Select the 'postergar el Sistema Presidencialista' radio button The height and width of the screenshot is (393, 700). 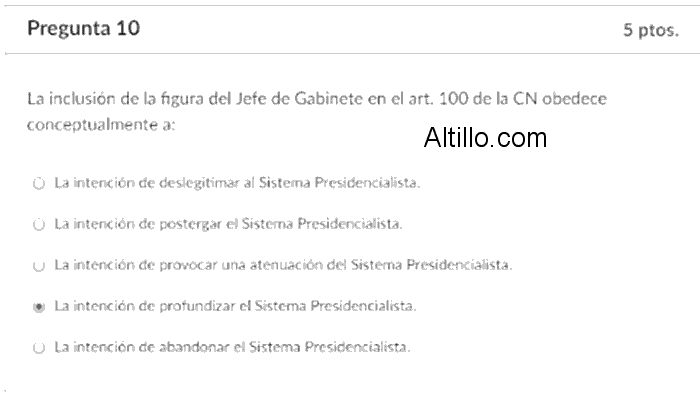39,224
